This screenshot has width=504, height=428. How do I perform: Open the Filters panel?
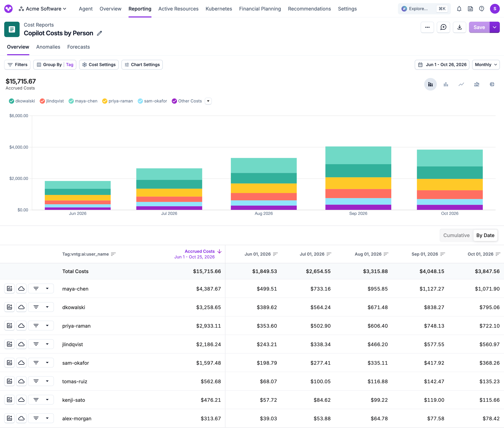click(x=17, y=65)
